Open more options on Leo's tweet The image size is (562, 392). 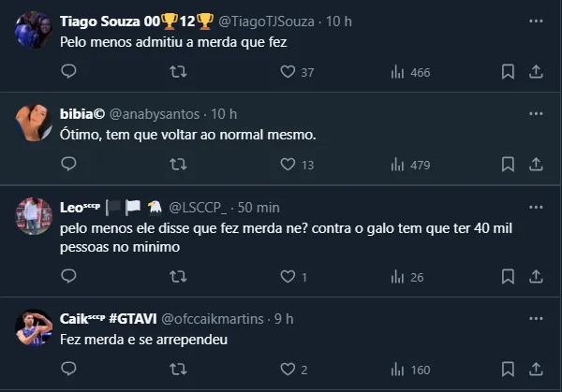point(536,206)
